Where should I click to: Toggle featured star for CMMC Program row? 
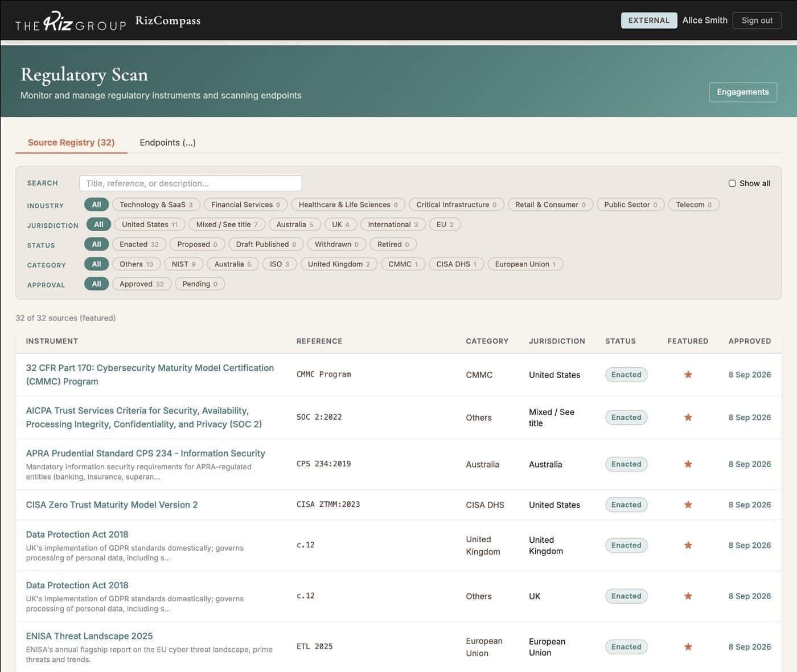[688, 375]
